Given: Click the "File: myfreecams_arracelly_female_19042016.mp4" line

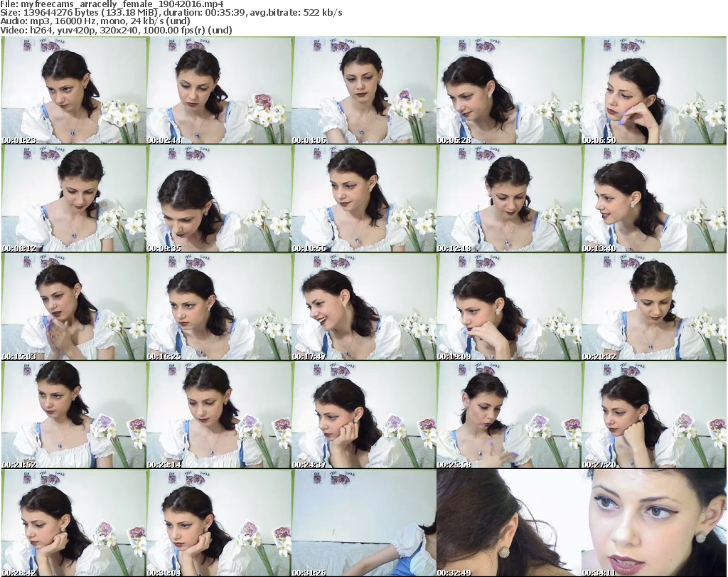Looking at the screenshot, I should click(x=112, y=4).
